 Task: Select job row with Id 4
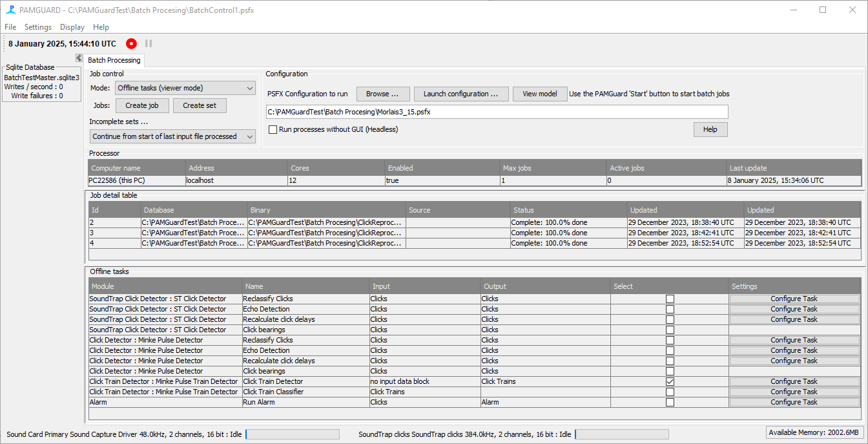475,243
